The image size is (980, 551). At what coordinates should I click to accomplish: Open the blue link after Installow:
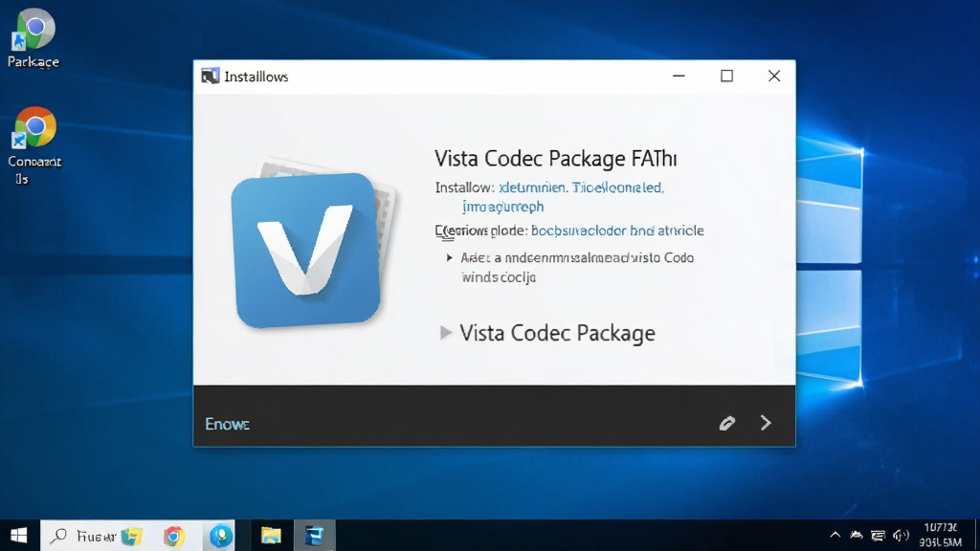click(x=581, y=196)
